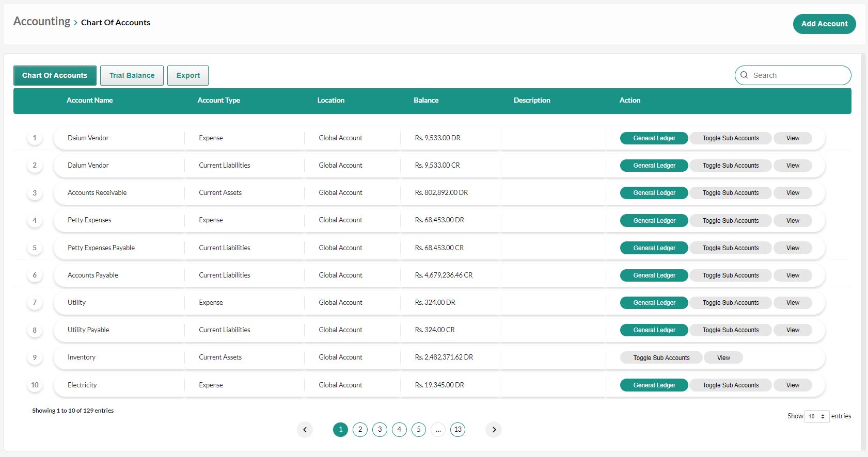Click the pagination ellipsis button
The width and height of the screenshot is (868, 457).
(x=438, y=430)
